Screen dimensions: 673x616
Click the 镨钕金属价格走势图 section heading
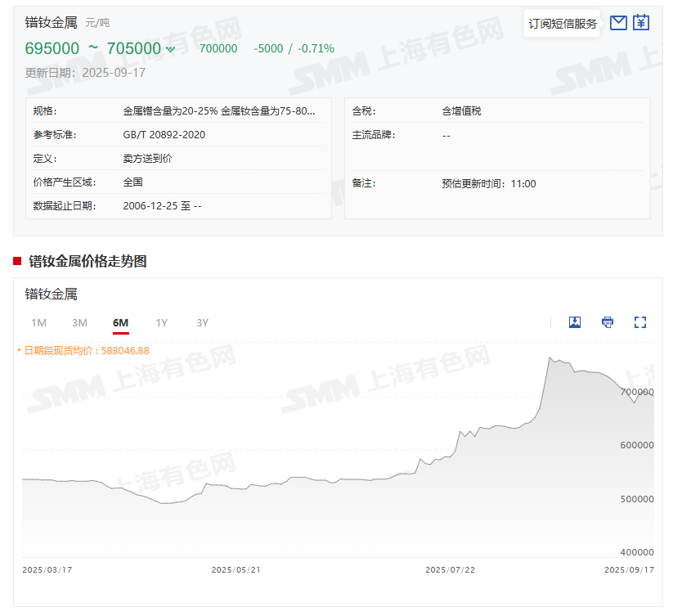coord(87,261)
